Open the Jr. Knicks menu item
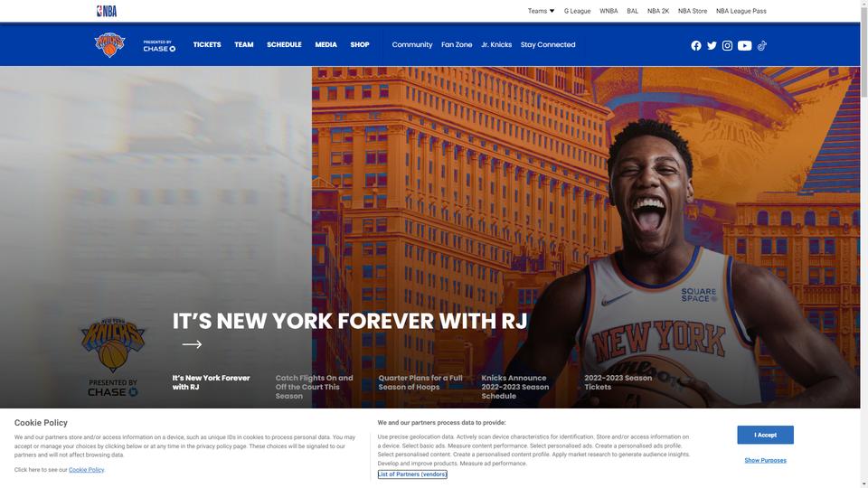The width and height of the screenshot is (868, 488). click(x=496, y=45)
